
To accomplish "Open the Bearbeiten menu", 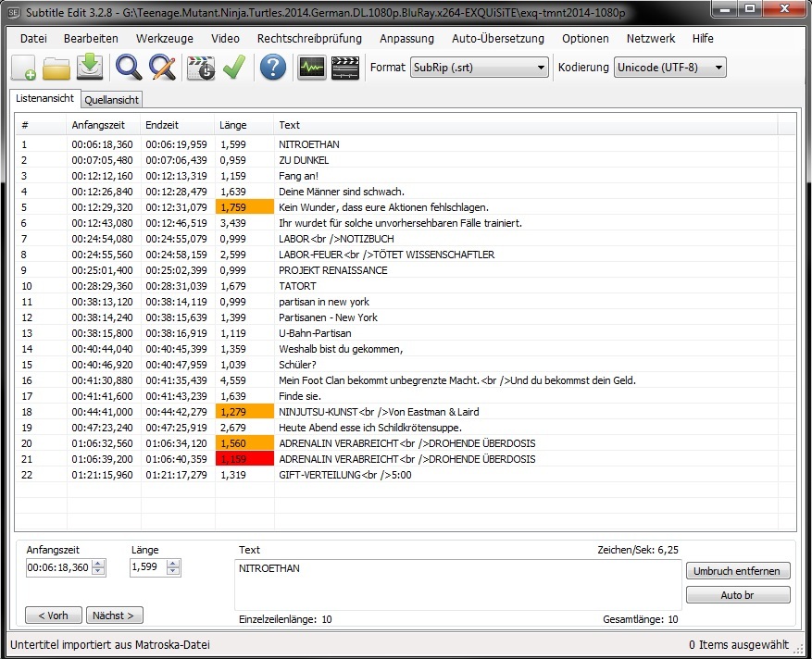I will (91, 38).
